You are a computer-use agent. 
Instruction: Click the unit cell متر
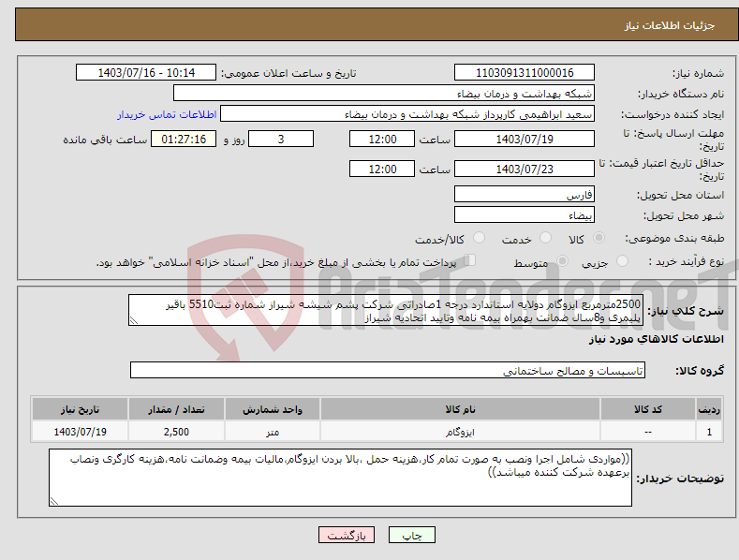coord(273,432)
